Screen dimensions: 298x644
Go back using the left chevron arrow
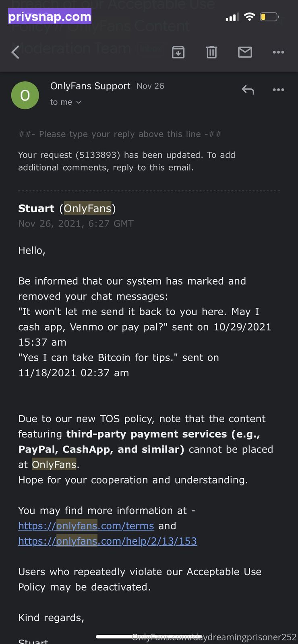pos(15,52)
